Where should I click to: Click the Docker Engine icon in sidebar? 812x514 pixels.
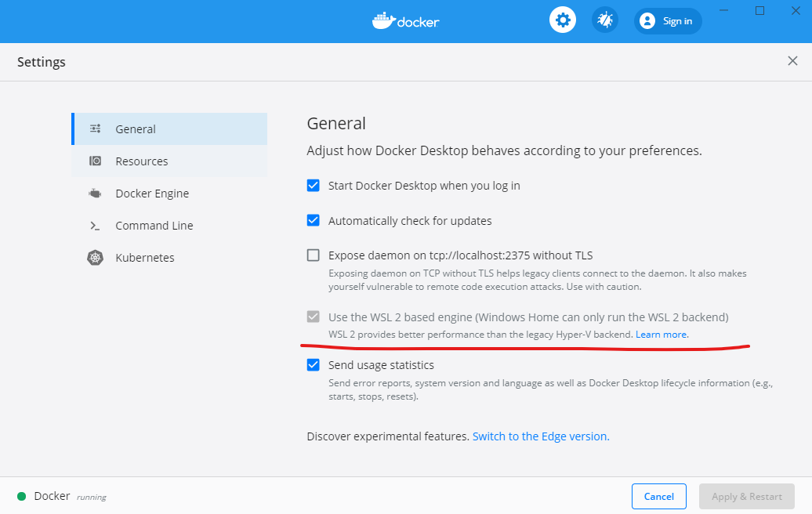point(96,193)
